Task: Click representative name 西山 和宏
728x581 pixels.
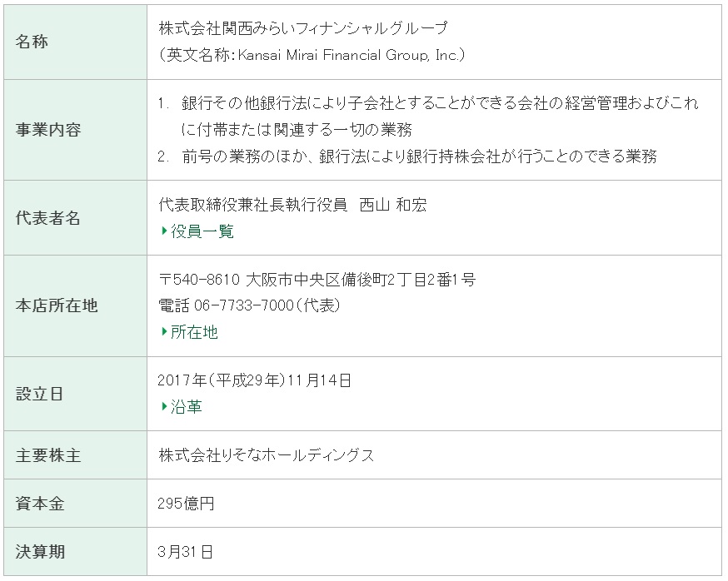Action: [x=393, y=205]
